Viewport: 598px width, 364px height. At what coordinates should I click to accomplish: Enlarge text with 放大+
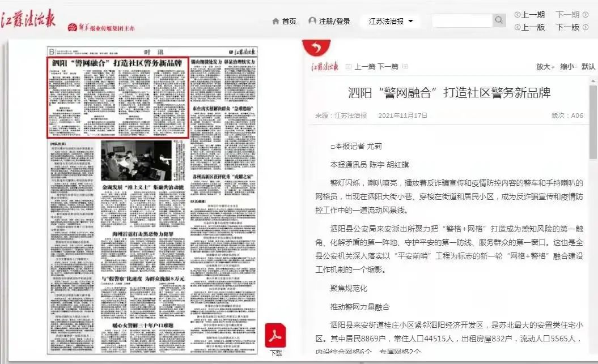[545, 67]
